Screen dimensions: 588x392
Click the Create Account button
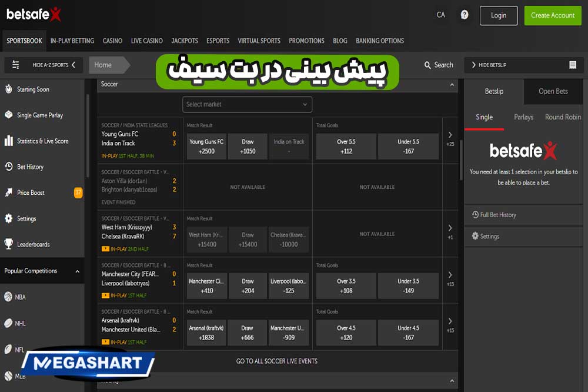click(552, 15)
